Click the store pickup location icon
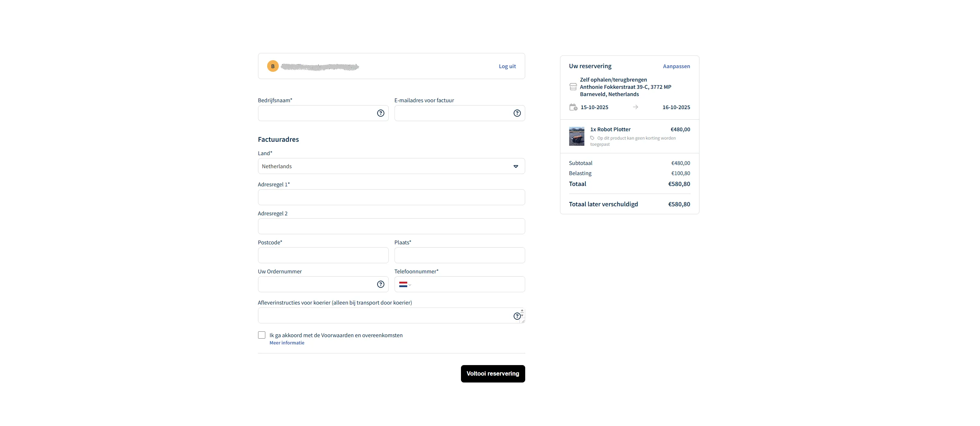Viewport: 980px width, 426px height. pos(573,87)
